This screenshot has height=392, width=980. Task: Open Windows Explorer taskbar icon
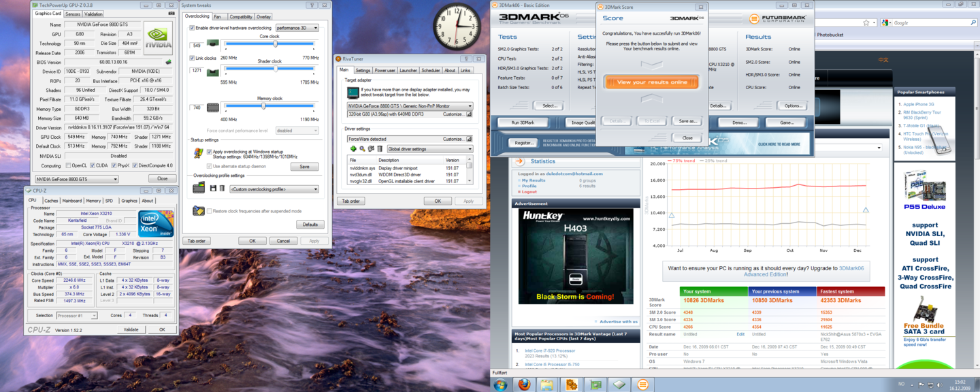click(547, 385)
